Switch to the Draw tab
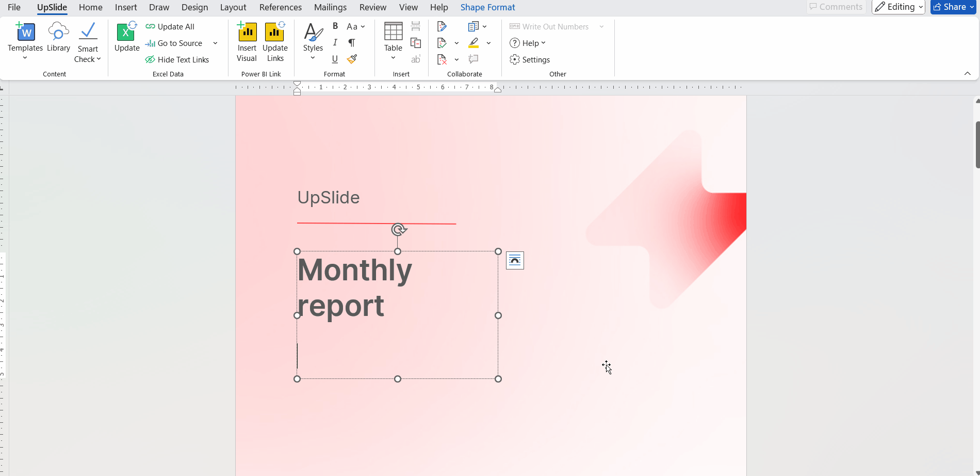980x476 pixels. (159, 7)
